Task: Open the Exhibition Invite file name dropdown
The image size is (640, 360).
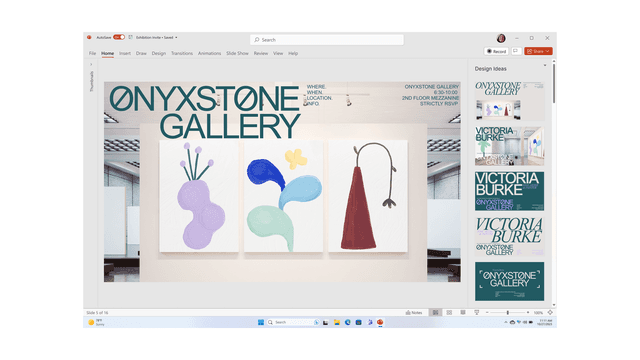Action: [176, 38]
